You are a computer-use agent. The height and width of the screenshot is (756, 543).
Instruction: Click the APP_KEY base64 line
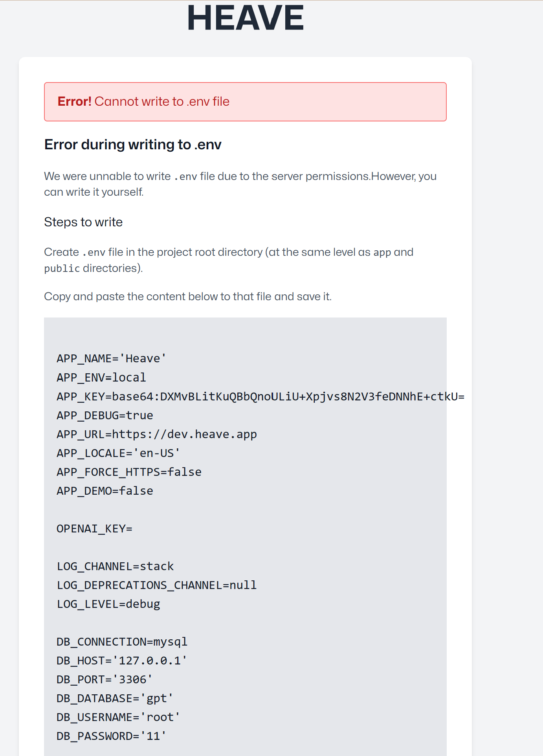(260, 396)
